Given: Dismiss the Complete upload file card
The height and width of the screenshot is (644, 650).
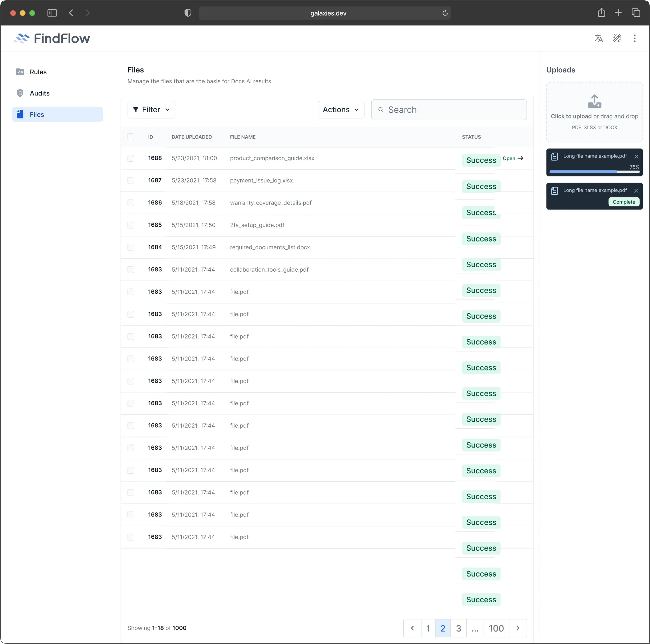Looking at the screenshot, I should 636,191.
